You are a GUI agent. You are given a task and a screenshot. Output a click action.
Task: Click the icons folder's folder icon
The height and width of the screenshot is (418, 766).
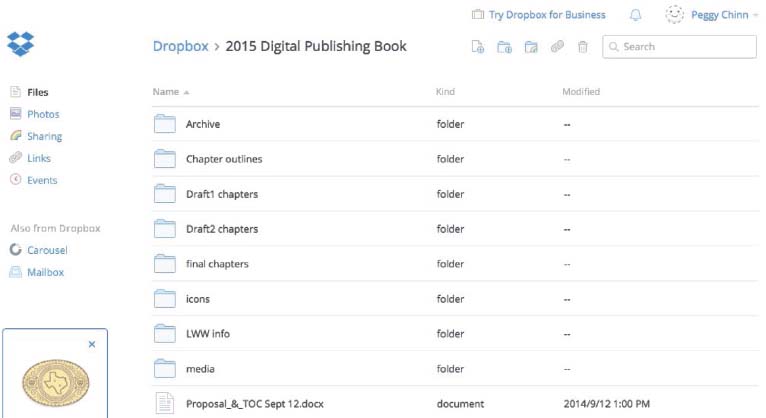165,298
